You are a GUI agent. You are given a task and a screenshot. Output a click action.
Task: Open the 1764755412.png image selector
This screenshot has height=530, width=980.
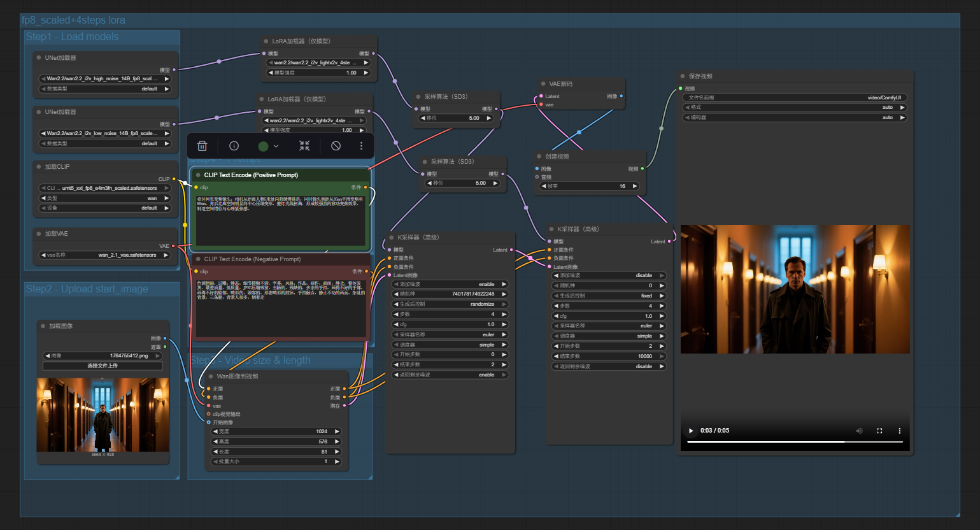[x=103, y=355]
